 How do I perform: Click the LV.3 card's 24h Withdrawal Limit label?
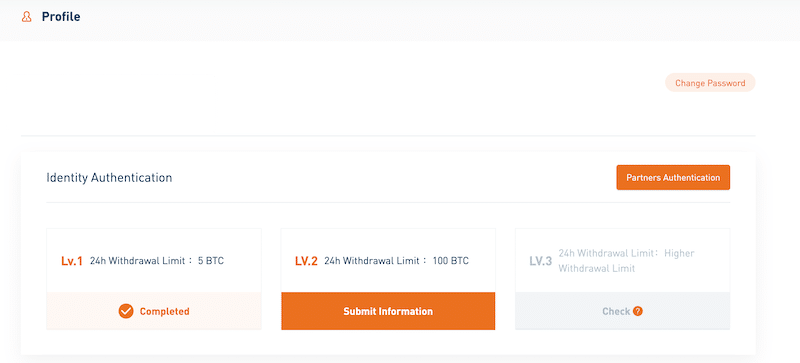[x=608, y=253]
